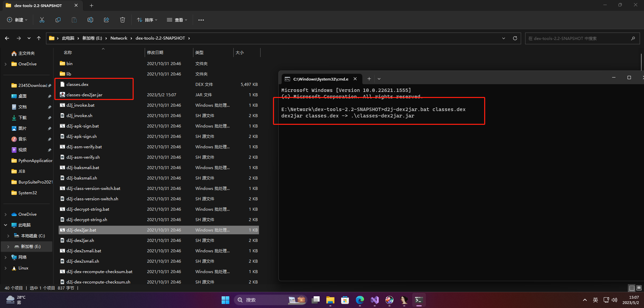Screen dimensions: 644x308
Task: Click the 此电脑 breadcrumb in address bar
Action: (x=68, y=38)
